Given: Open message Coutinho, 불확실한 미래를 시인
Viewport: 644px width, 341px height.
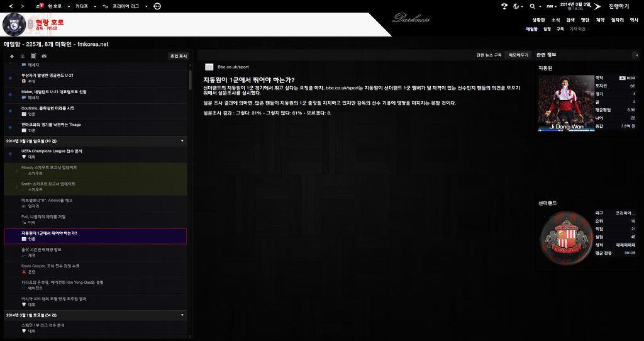Looking at the screenshot, I should pos(96,111).
